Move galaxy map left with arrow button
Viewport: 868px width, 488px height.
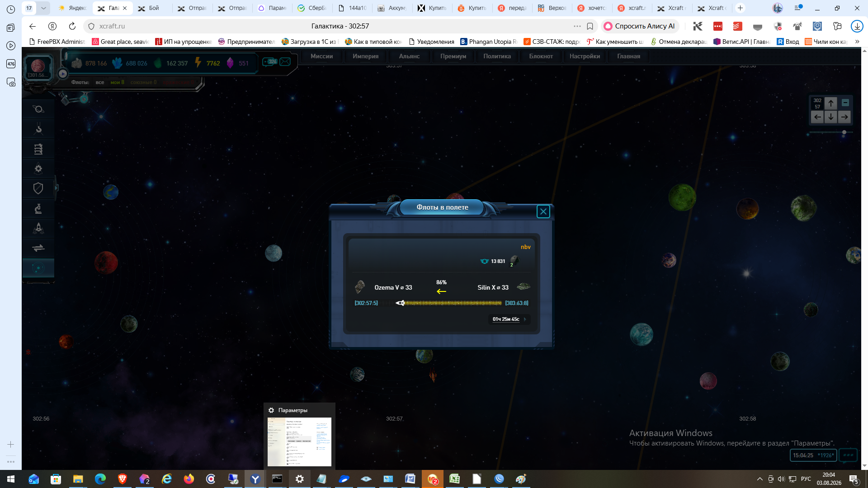tap(817, 117)
